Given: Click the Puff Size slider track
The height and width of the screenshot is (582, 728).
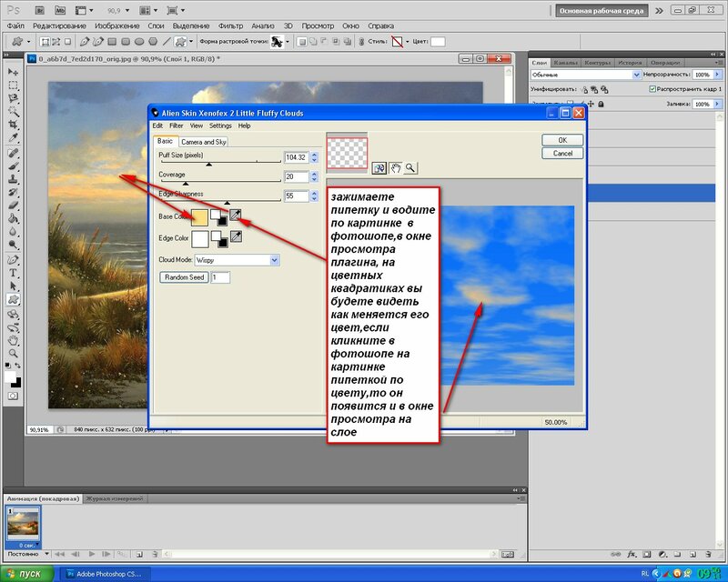Looking at the screenshot, I should coord(220,162).
